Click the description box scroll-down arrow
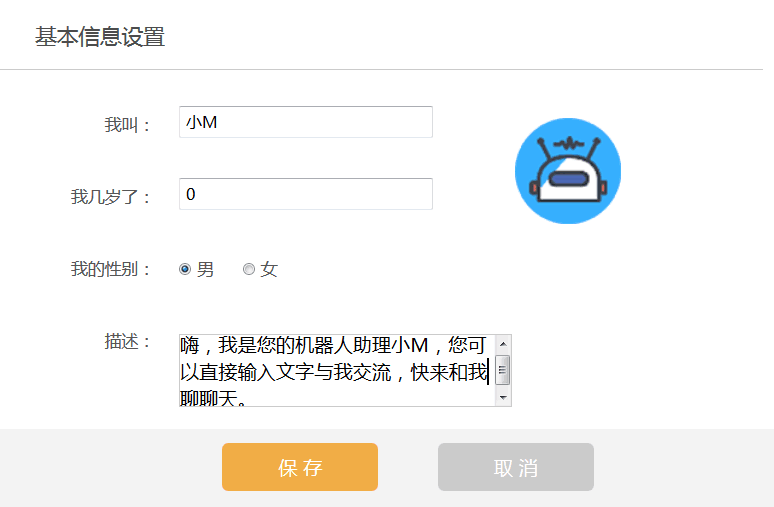 tap(503, 397)
